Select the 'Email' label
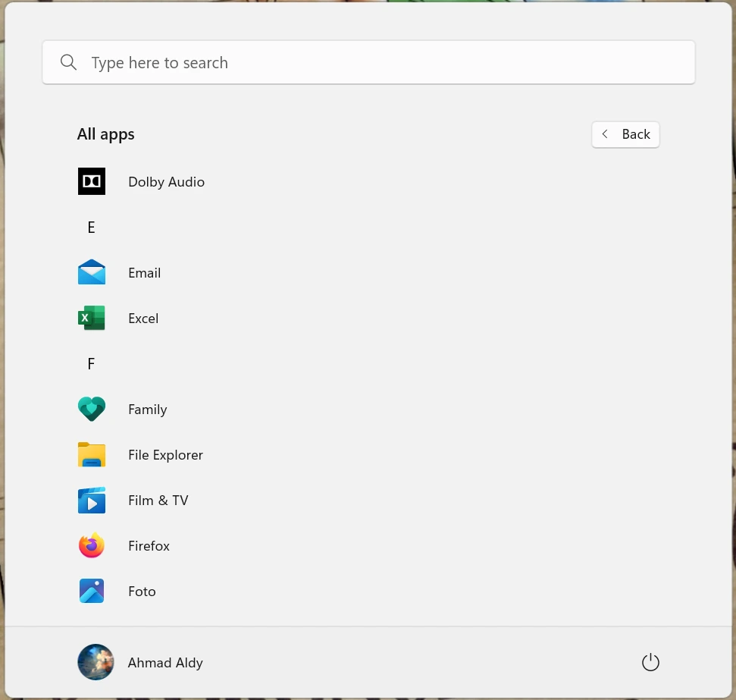 coord(145,273)
